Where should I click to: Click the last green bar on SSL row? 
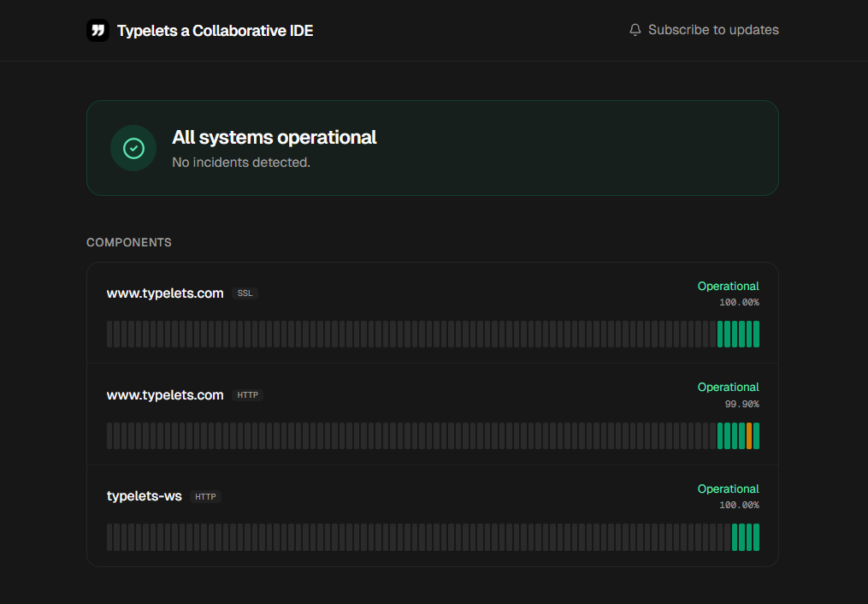(x=756, y=335)
